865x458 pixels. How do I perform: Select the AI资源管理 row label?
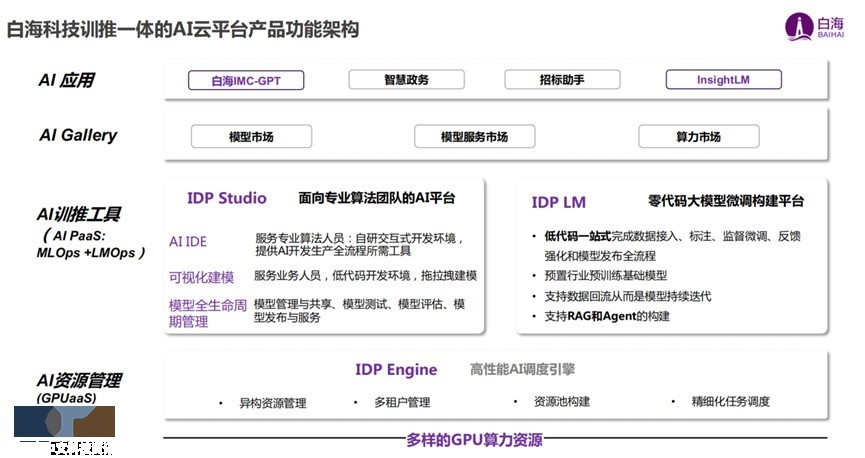click(79, 380)
